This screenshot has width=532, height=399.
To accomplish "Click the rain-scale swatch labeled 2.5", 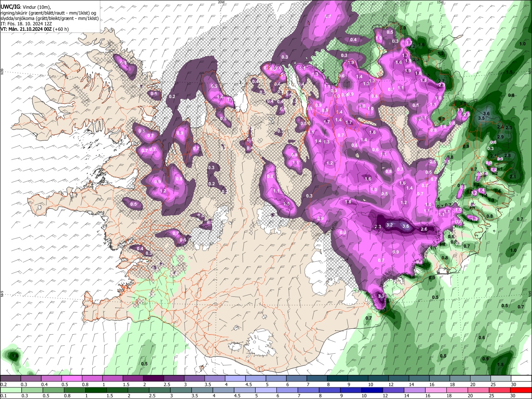I will tap(159, 390).
